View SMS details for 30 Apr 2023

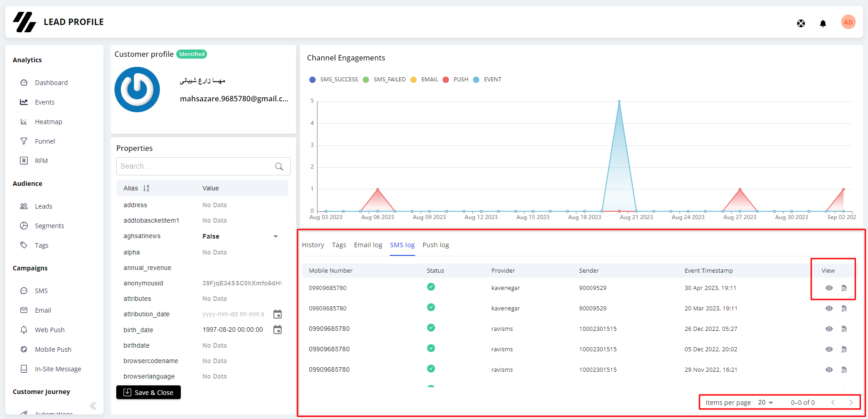(x=829, y=288)
